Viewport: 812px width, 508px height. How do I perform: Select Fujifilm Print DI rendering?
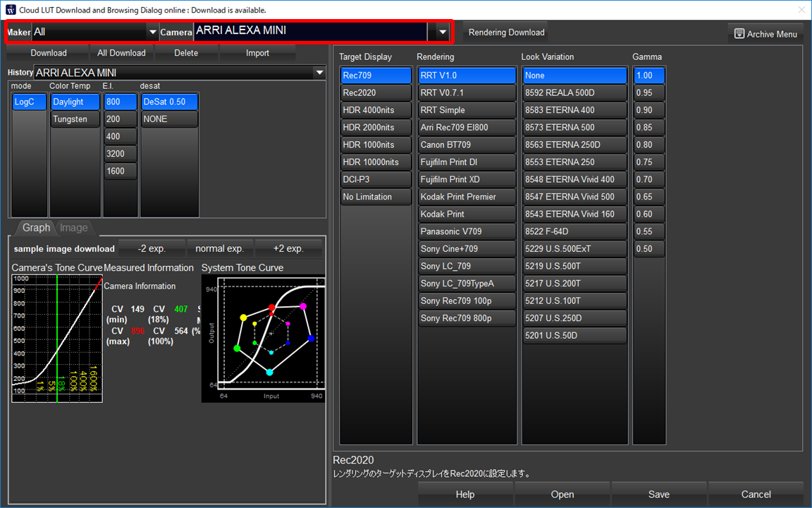[x=467, y=162]
